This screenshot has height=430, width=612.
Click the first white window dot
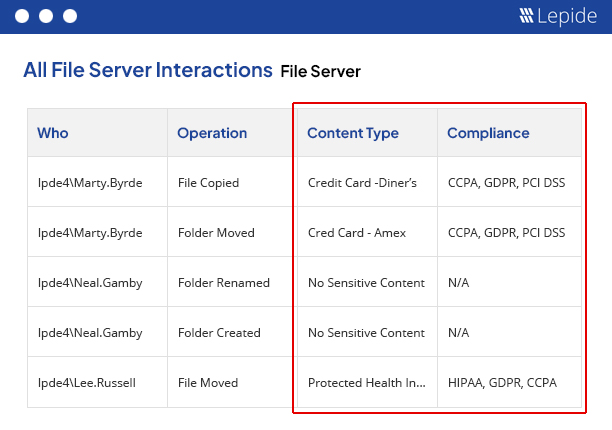coord(22,17)
